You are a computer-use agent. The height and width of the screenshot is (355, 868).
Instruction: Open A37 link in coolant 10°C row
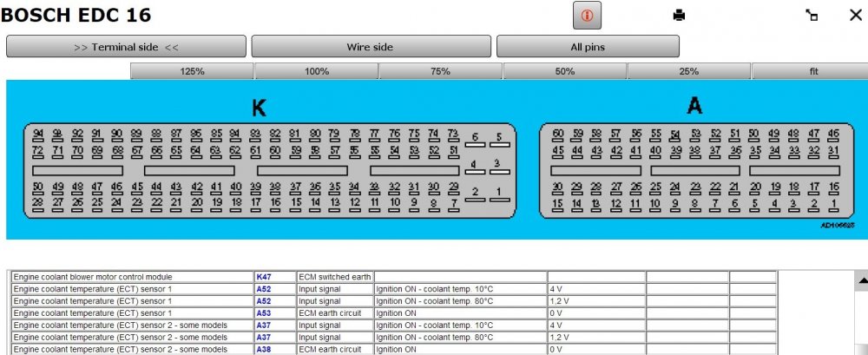coord(264,325)
